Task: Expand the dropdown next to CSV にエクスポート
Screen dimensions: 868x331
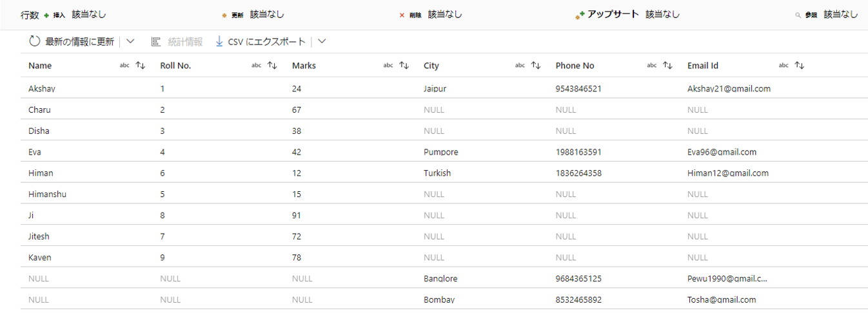Action: coord(322,42)
